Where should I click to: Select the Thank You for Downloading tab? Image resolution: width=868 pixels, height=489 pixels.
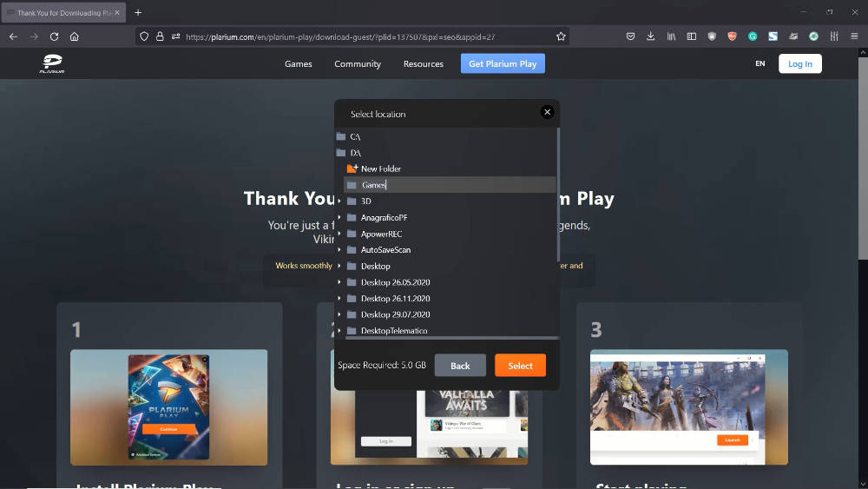tap(63, 12)
